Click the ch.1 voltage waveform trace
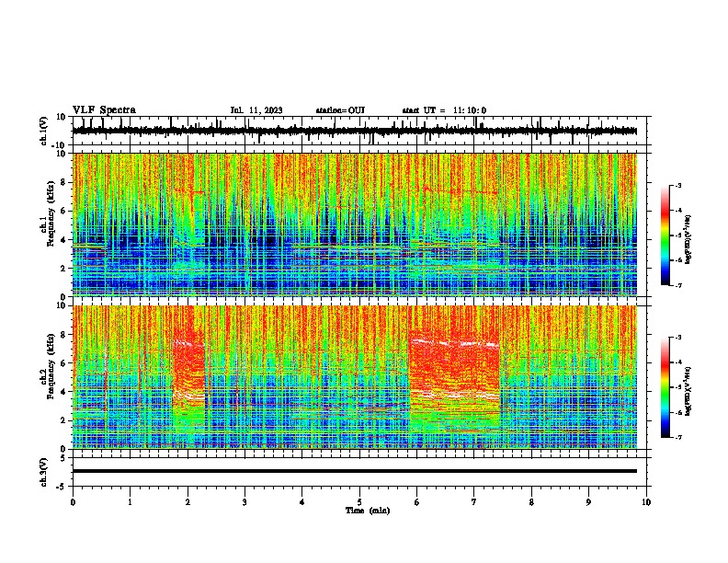Screen dimensions: 728x563 354,131
